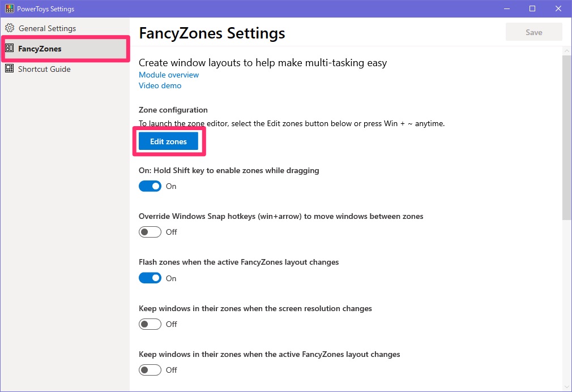Open the Video demo link
The height and width of the screenshot is (392, 572).
160,85
